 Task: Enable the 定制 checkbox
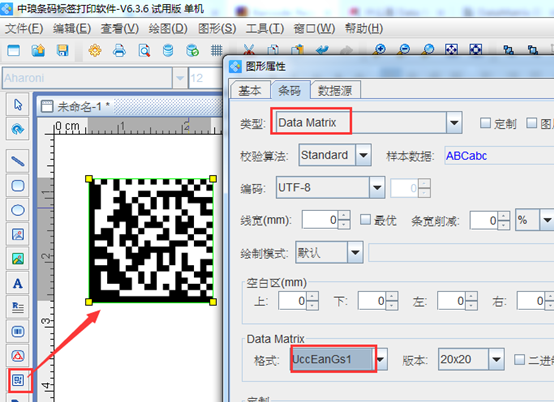485,123
